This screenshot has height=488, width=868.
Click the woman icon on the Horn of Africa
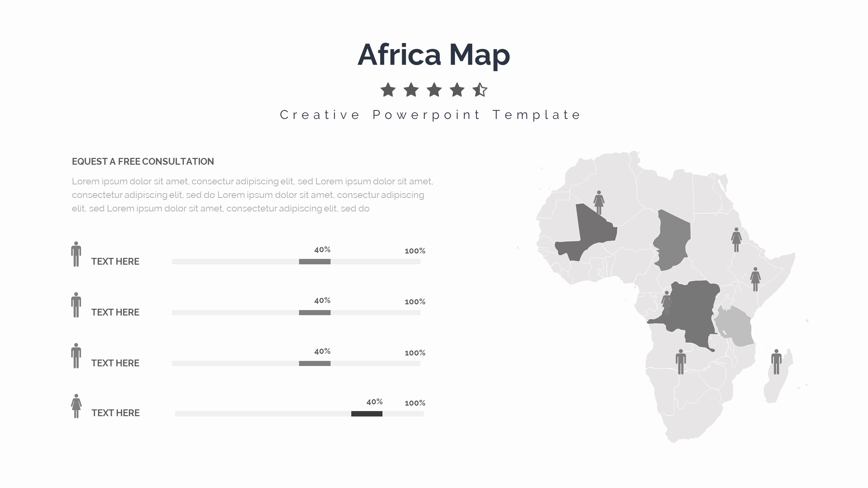point(755,279)
